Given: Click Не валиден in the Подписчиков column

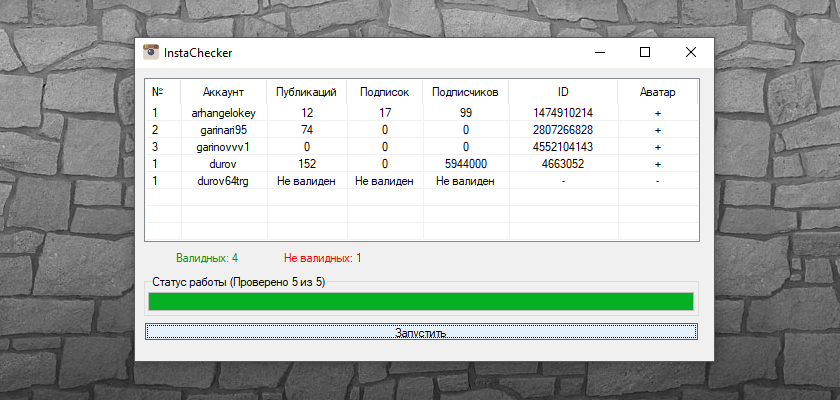Looking at the screenshot, I should tap(466, 182).
